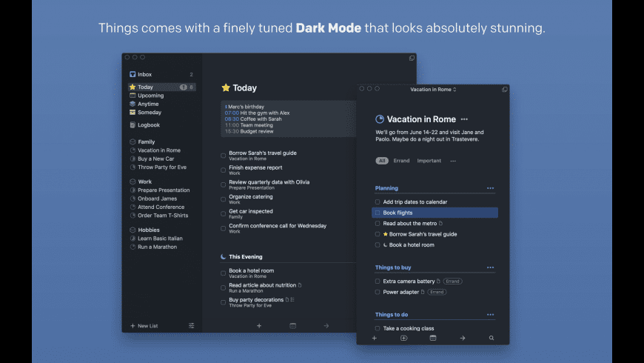Screen dimensions: 644x363
Task: Show more tags ellipsis in filter bar
Action: pos(453,161)
